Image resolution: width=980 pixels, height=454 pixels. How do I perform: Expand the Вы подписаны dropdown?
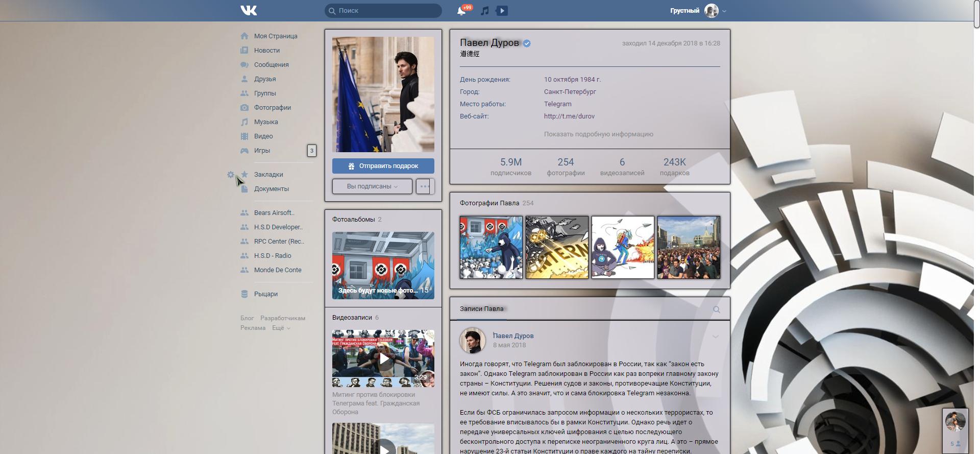click(x=372, y=186)
